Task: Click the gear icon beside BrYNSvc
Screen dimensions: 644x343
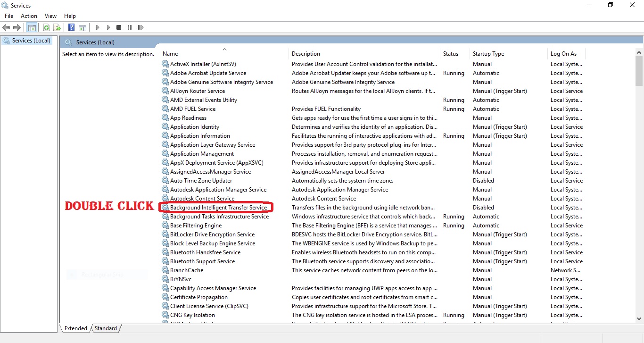Action: pos(165,279)
